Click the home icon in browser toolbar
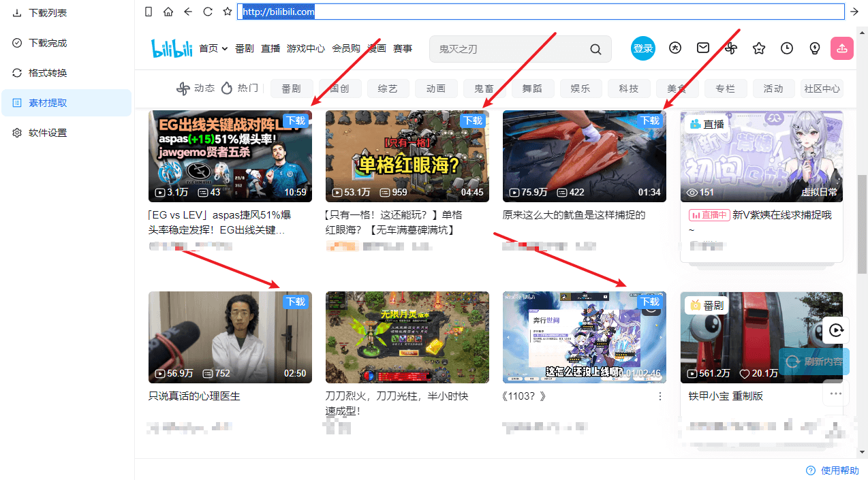The image size is (868, 480). pos(168,12)
